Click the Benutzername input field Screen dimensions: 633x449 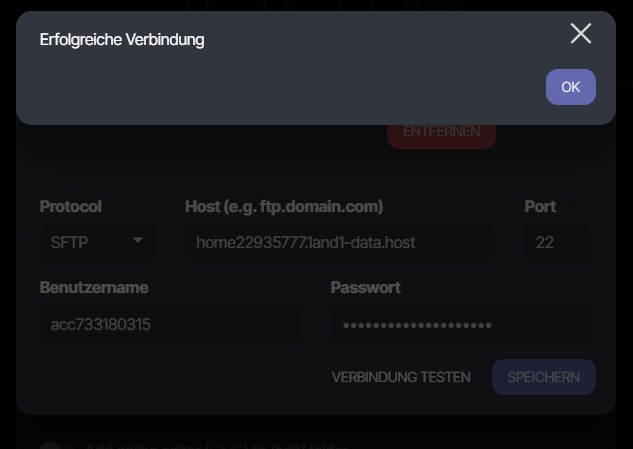168,324
